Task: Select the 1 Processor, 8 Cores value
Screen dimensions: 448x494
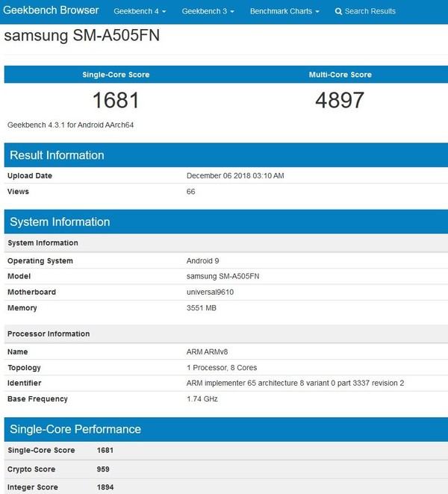Action: [x=222, y=368]
